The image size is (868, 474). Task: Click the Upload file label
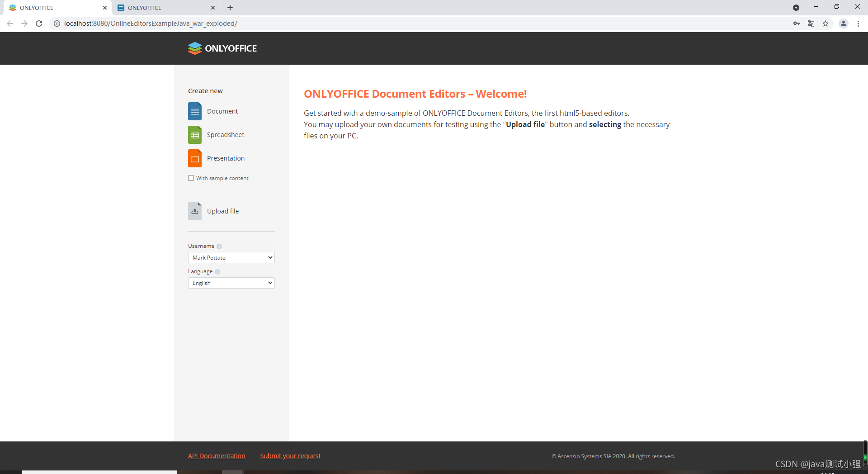[223, 211]
